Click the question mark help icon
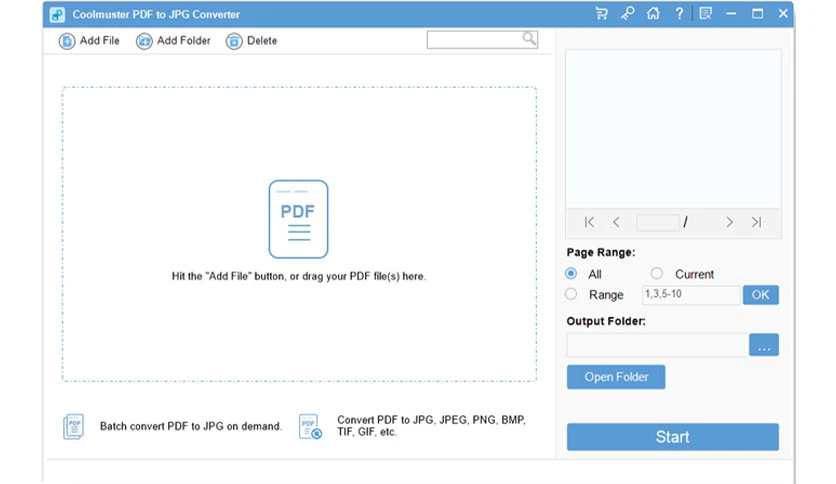The image size is (836, 484). tap(679, 13)
